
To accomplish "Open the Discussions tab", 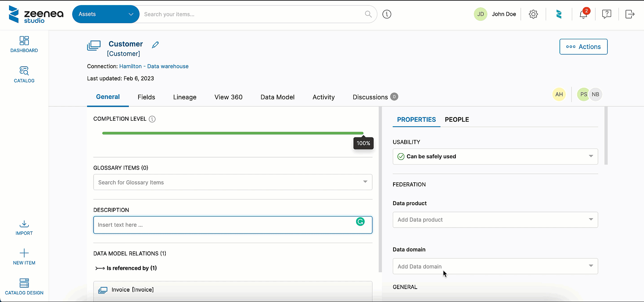I will 370,97.
